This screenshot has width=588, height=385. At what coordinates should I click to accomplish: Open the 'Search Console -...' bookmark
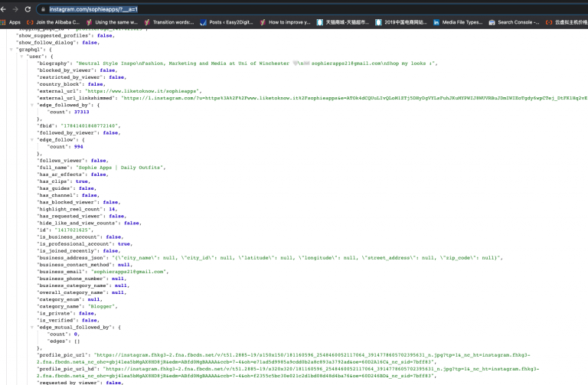point(514,22)
